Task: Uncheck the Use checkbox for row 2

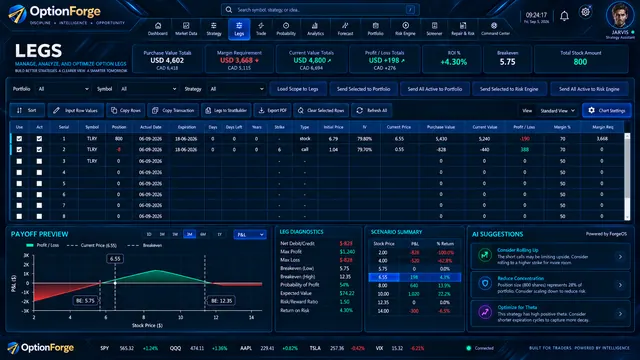Action: point(19,150)
